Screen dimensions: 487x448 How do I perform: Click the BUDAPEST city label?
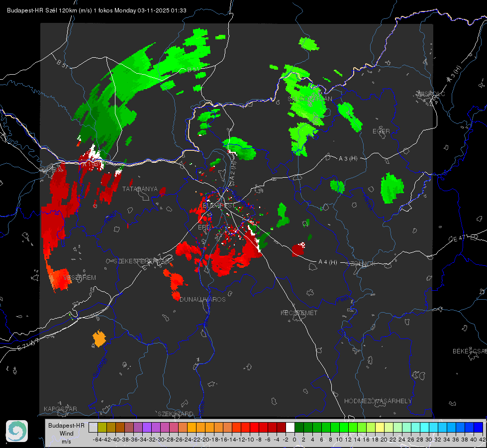[x=219, y=206]
